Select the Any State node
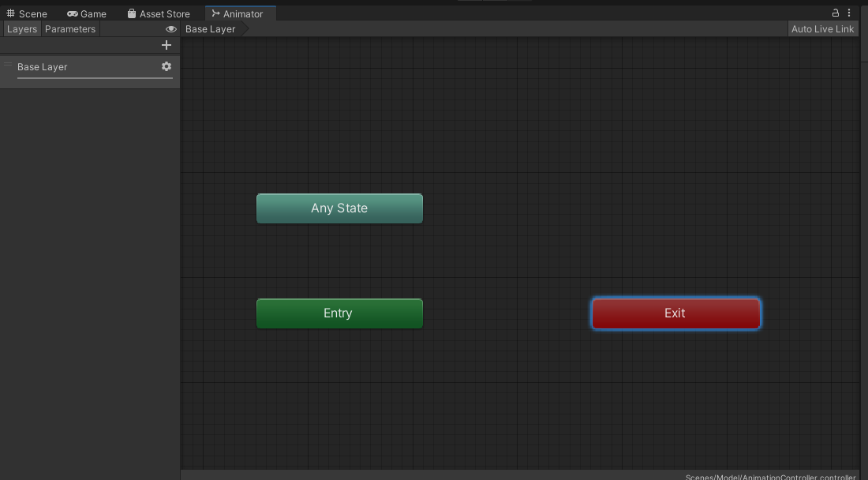The height and width of the screenshot is (480, 868). coord(339,208)
